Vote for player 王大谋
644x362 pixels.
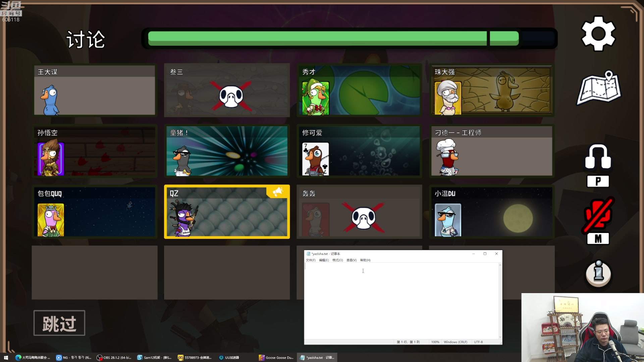(95, 90)
